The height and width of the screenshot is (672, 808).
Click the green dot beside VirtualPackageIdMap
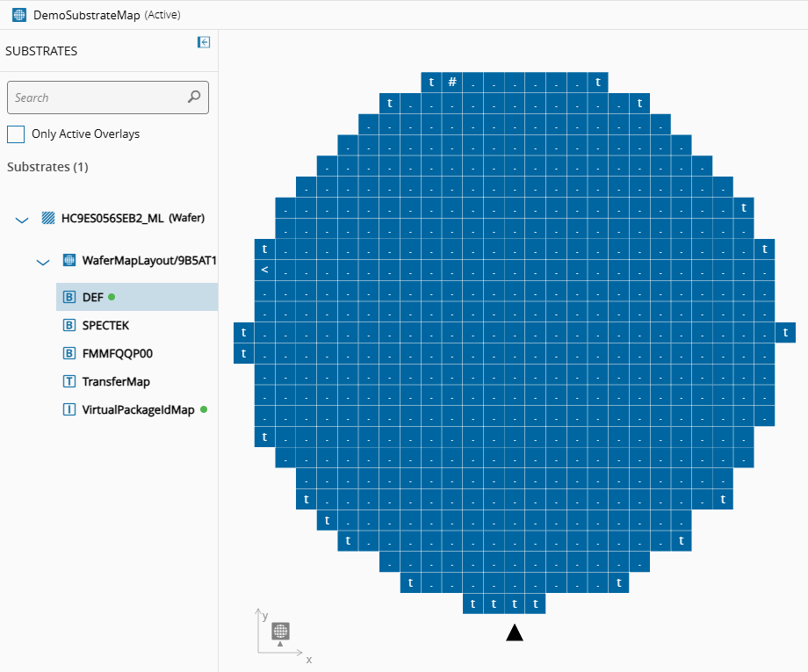tap(204, 409)
